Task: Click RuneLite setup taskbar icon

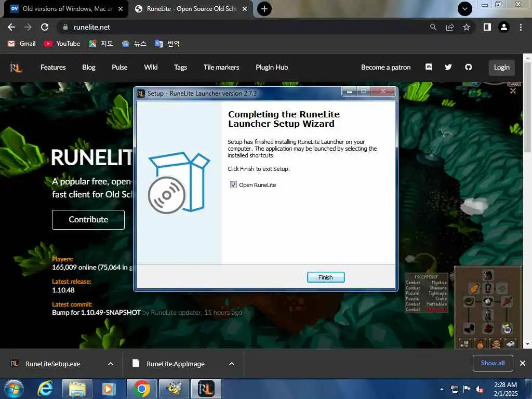Action: (x=206, y=389)
